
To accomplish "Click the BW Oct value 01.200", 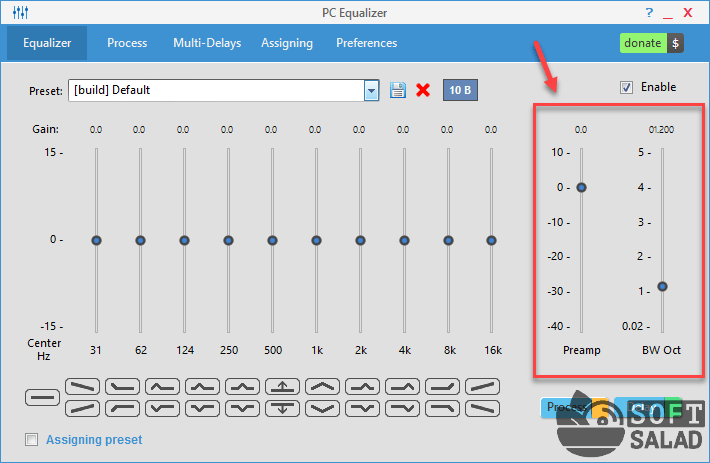I will [661, 130].
